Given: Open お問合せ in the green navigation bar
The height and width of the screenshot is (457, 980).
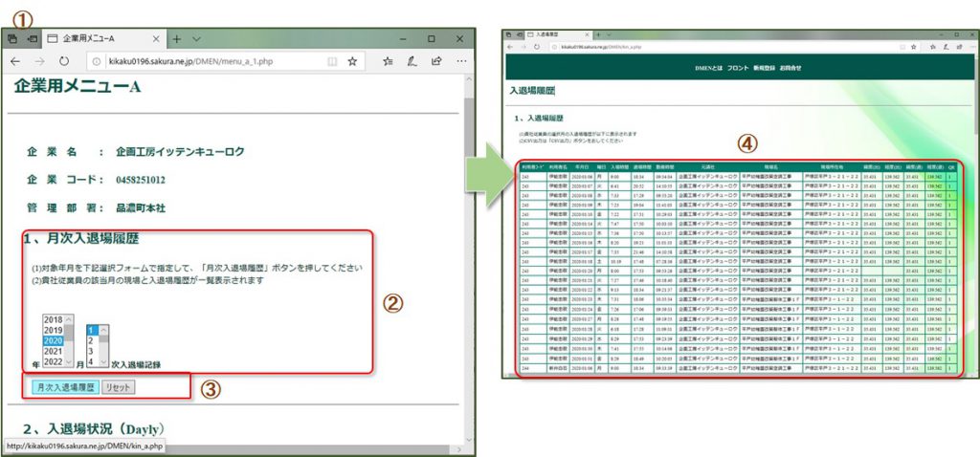Looking at the screenshot, I should 790,68.
